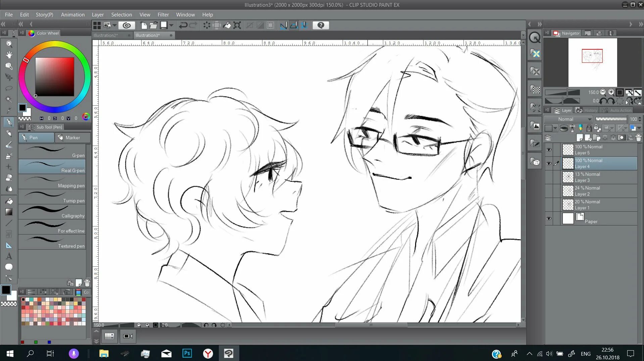Open the Layer panel menu
644x361 pixels.
tap(547, 110)
